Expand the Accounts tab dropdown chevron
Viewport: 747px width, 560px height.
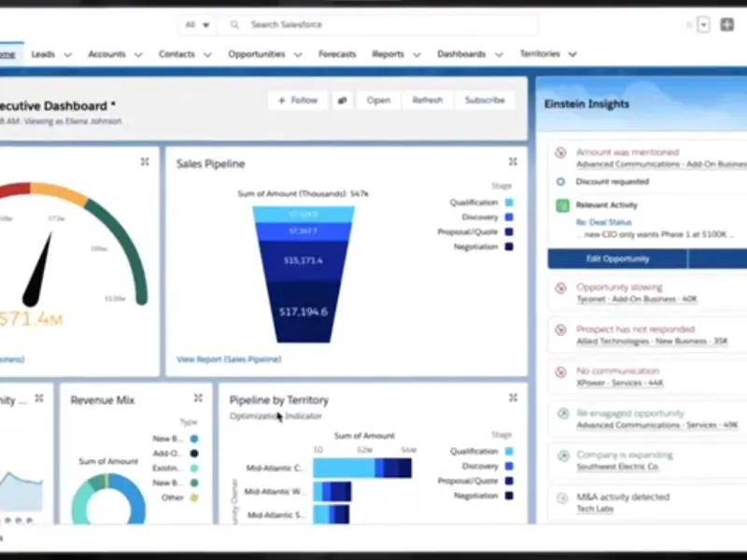138,55
